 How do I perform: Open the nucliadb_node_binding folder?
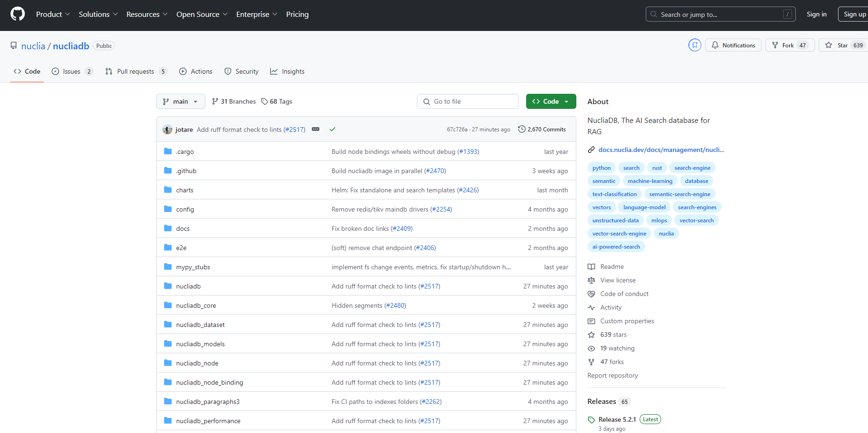(x=210, y=382)
